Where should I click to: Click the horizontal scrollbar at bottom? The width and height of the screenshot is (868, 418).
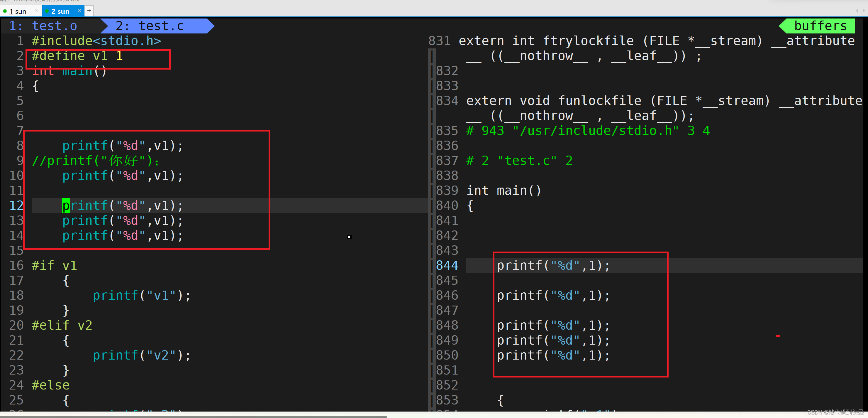[194, 416]
